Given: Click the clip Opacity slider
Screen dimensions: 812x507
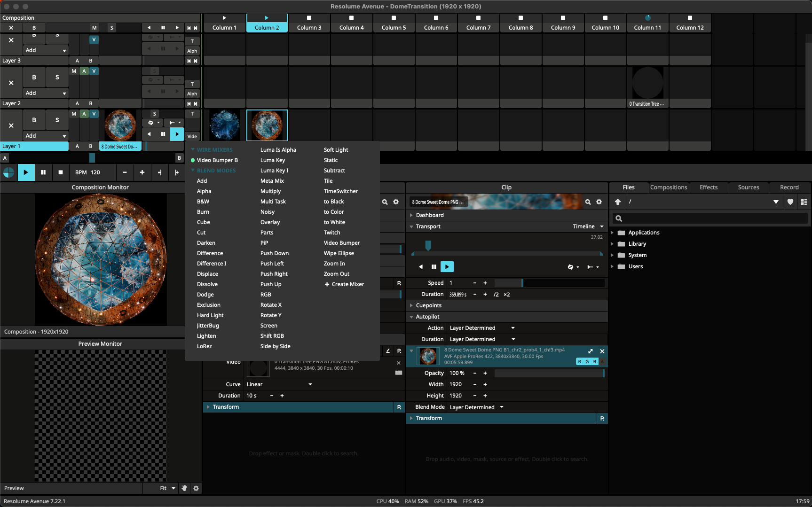Looking at the screenshot, I should 549,373.
